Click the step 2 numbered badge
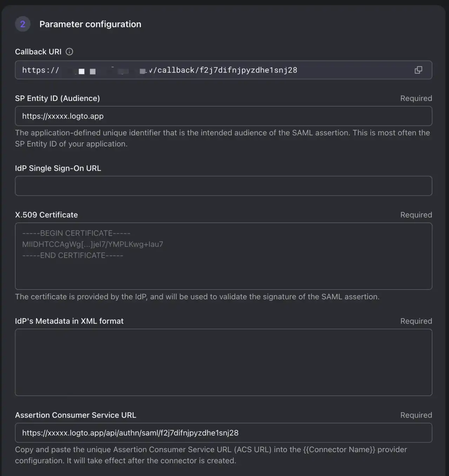The height and width of the screenshot is (476, 449). (22, 24)
